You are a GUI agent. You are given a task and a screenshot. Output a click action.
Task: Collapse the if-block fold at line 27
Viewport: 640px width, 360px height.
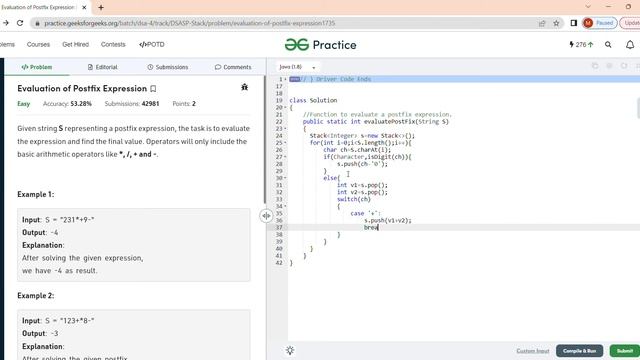(285, 157)
